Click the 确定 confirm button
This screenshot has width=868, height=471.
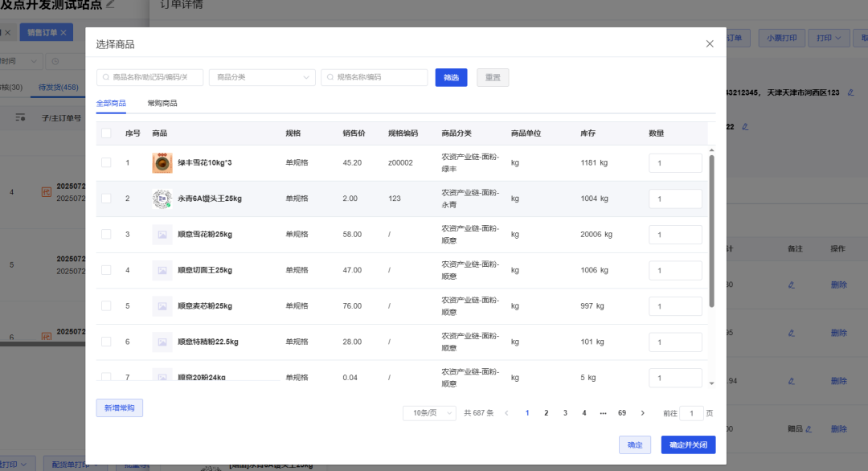(635, 445)
